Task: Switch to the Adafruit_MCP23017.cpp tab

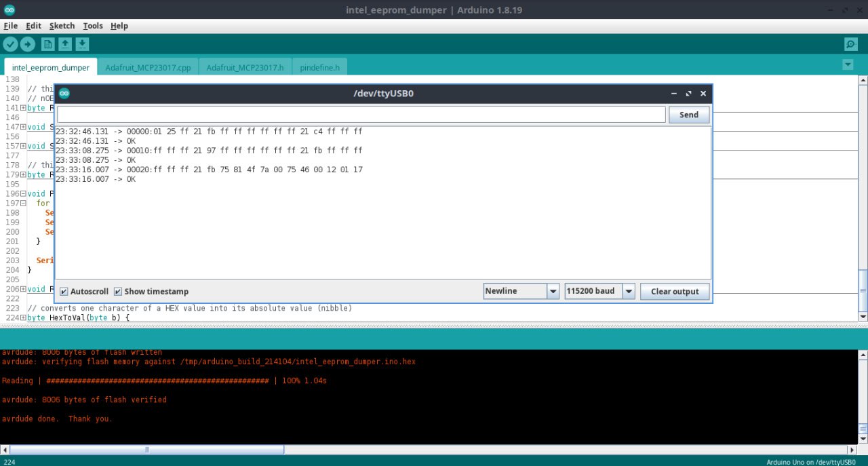Action: [x=148, y=68]
